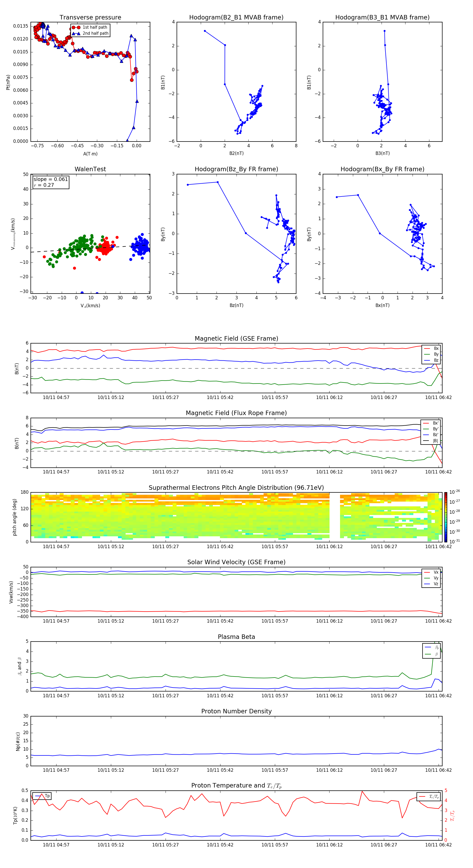Click the 'Np(#/cc)' y-axis label
This screenshot has height=868, width=473.
tap(18, 741)
